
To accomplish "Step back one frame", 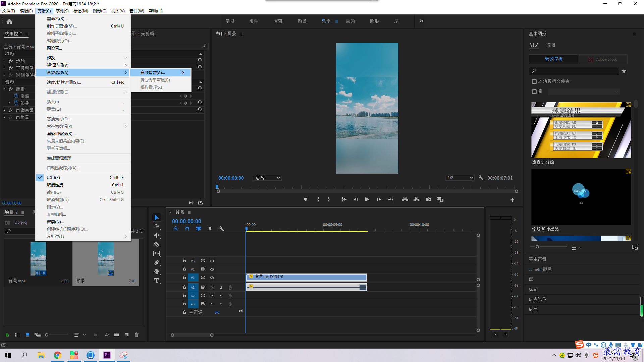I will 356,199.
